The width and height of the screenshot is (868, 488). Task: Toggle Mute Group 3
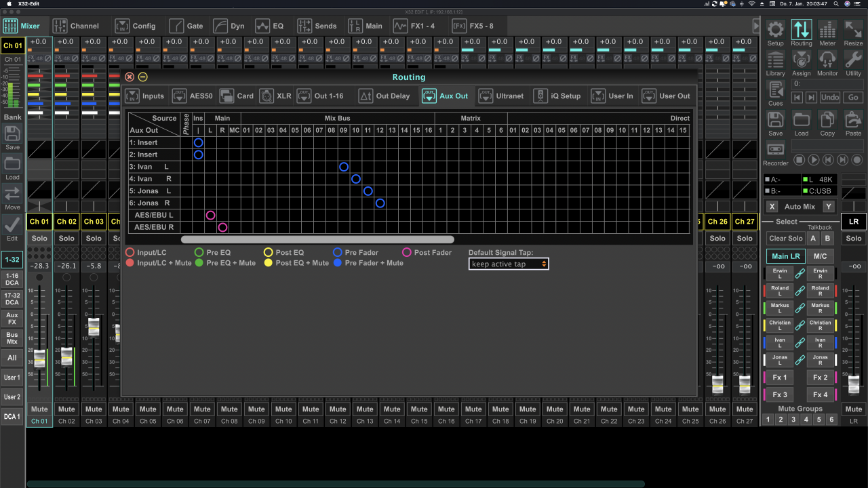[x=793, y=420]
